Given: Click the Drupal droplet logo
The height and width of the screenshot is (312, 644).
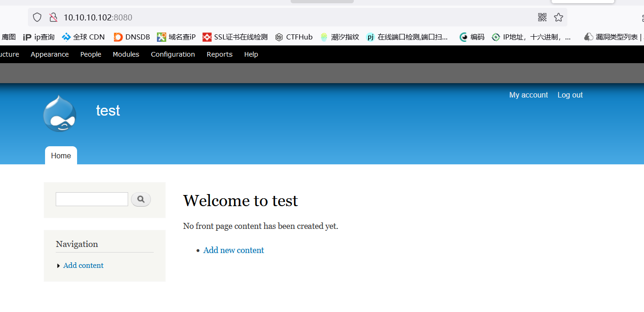Looking at the screenshot, I should (59, 113).
